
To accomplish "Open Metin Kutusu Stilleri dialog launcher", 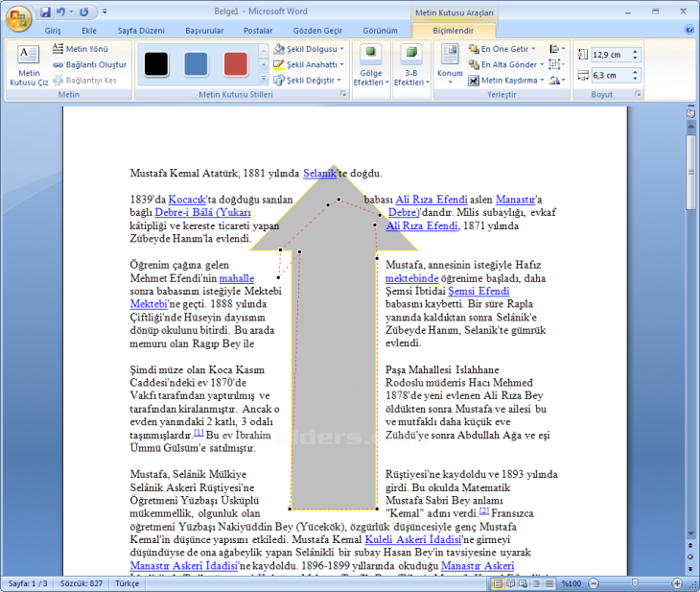I will coord(343,94).
